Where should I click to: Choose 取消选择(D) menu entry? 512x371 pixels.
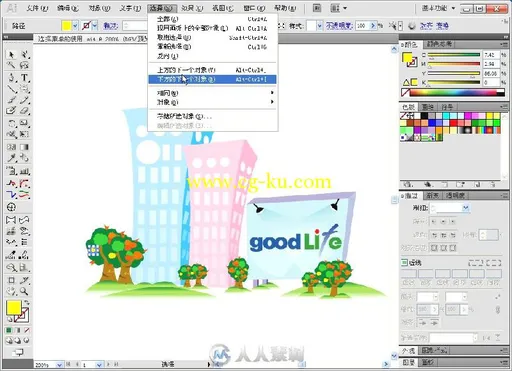pyautogui.click(x=212, y=37)
